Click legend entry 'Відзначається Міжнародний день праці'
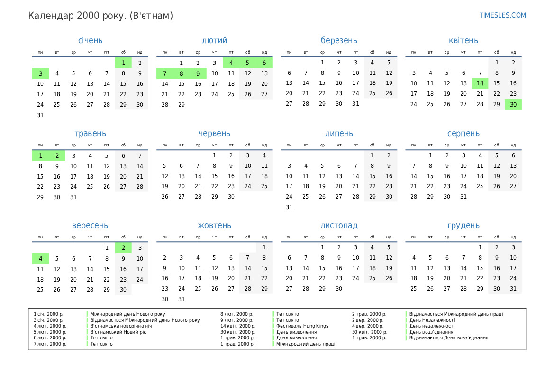This screenshot has height=392, width=554. tap(456, 314)
